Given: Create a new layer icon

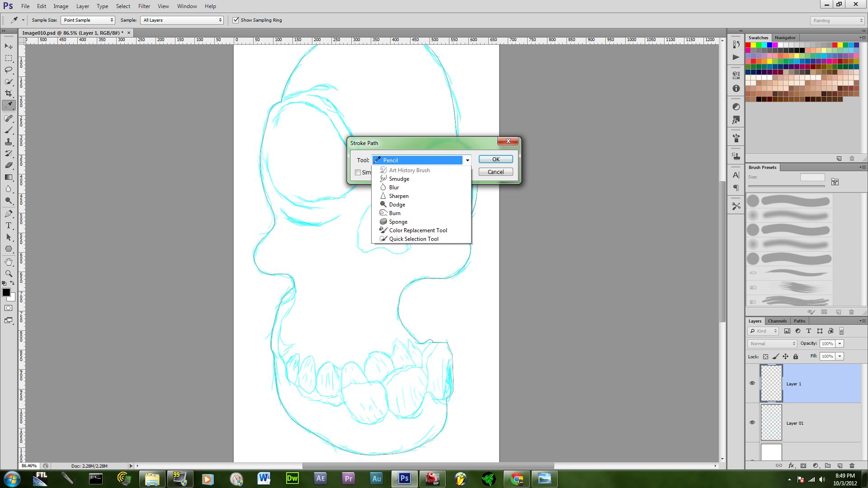Looking at the screenshot, I should click(x=840, y=465).
